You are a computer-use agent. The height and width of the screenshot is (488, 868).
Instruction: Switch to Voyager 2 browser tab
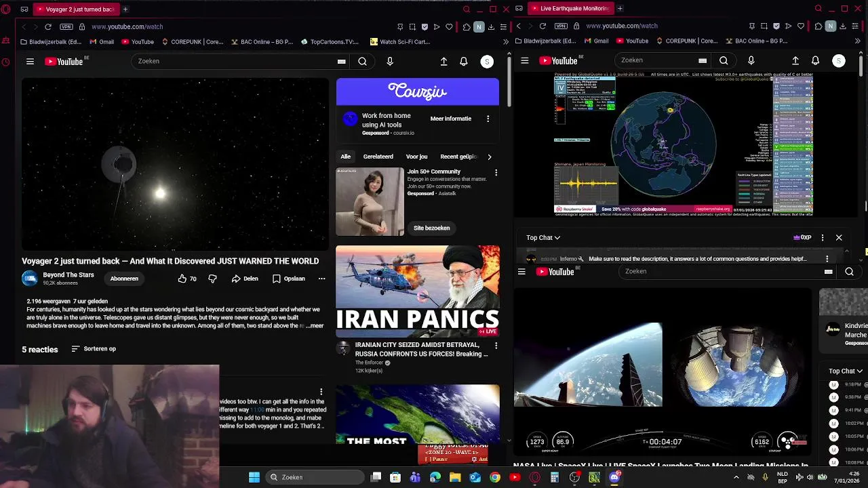click(x=75, y=9)
